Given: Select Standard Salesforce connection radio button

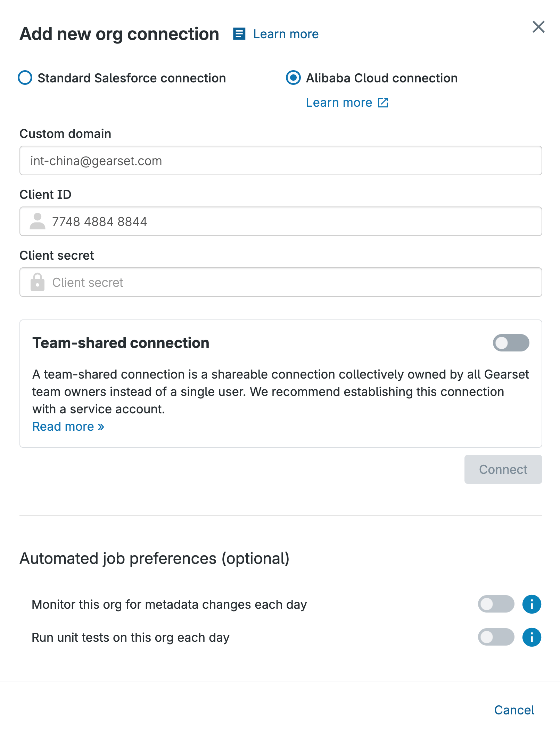Looking at the screenshot, I should (x=25, y=78).
